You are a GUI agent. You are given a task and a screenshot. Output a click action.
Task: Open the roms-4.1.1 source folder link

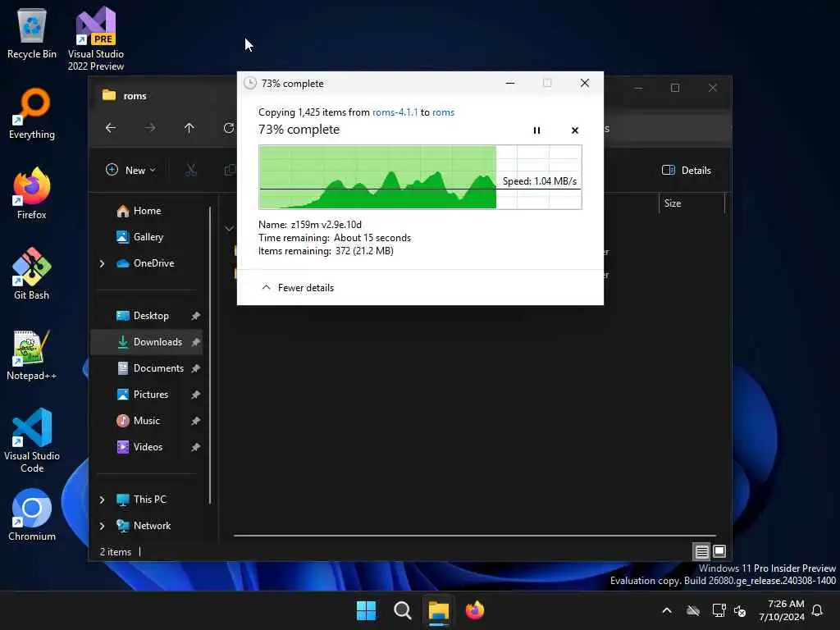(x=395, y=112)
